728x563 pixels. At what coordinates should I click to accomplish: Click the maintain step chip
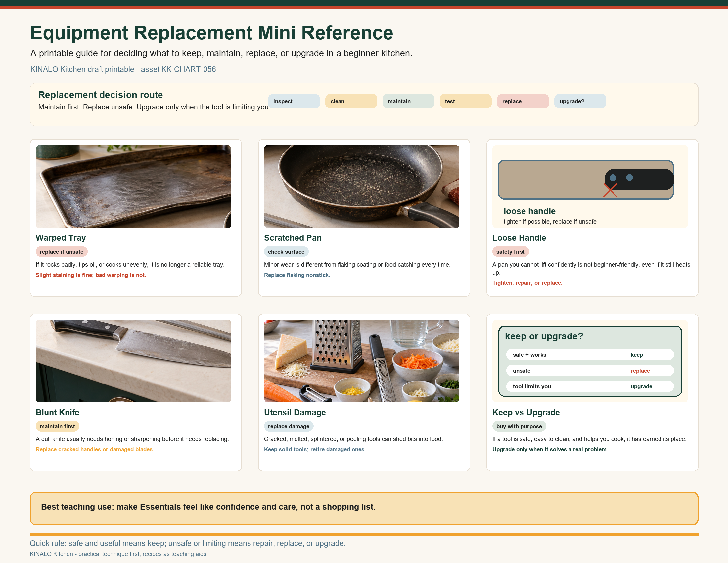point(408,101)
